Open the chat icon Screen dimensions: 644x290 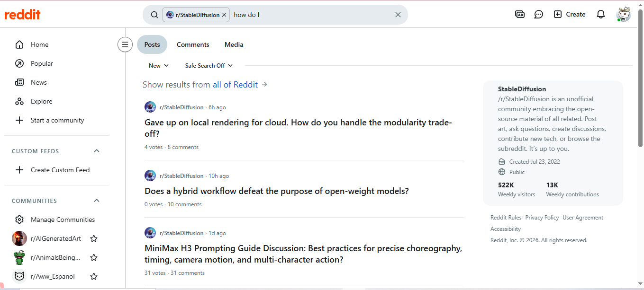click(x=538, y=14)
